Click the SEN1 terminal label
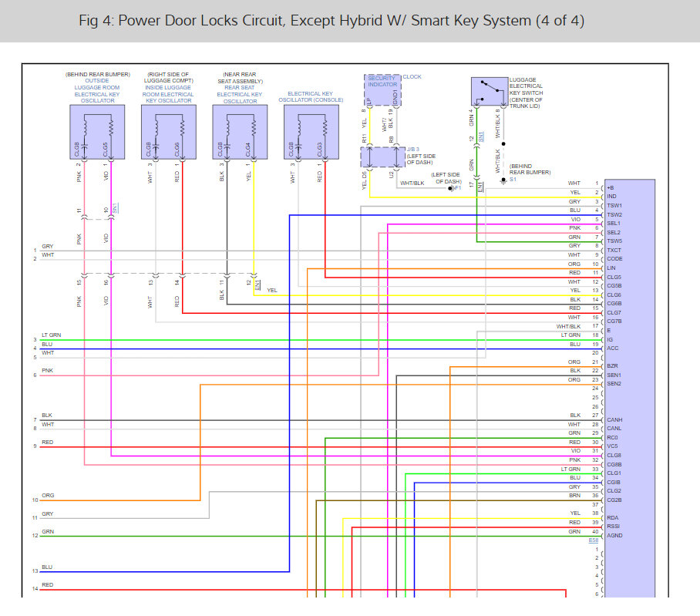 tap(614, 375)
